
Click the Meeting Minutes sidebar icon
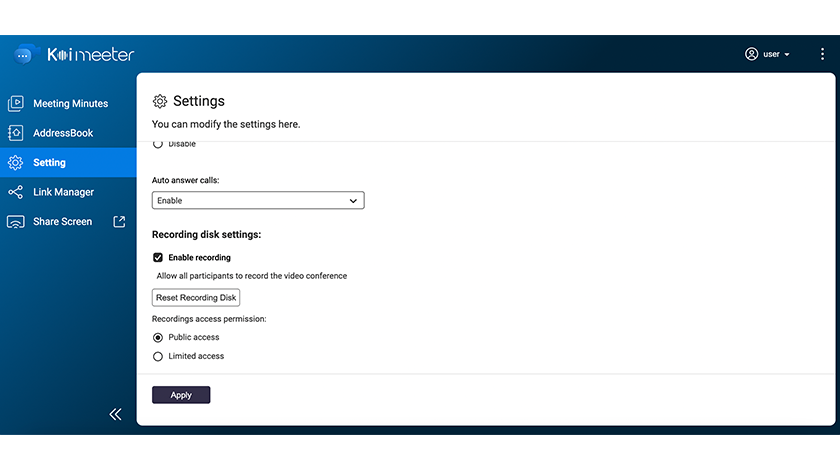16,103
